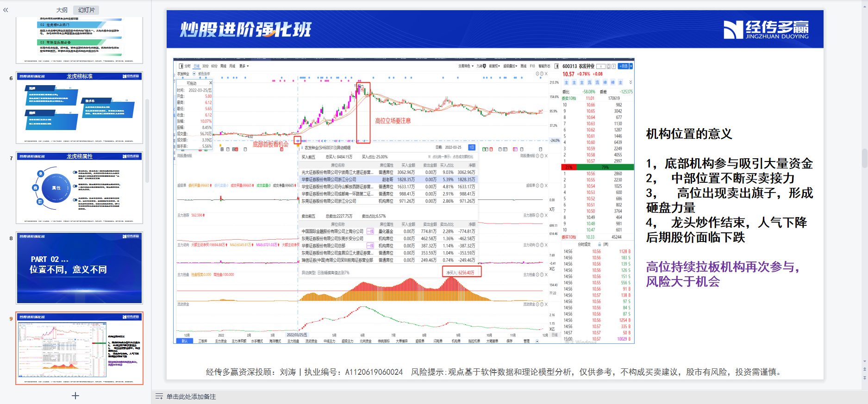Click the thumbnail panel scrollbar handle

(147, 141)
